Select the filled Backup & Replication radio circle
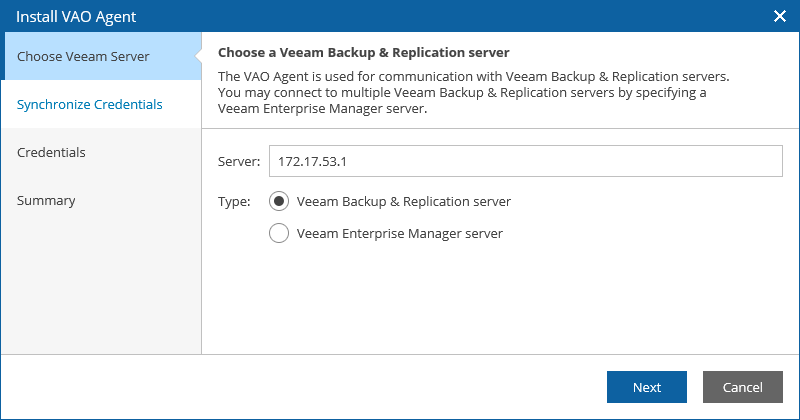This screenshot has width=800, height=420. 280,201
